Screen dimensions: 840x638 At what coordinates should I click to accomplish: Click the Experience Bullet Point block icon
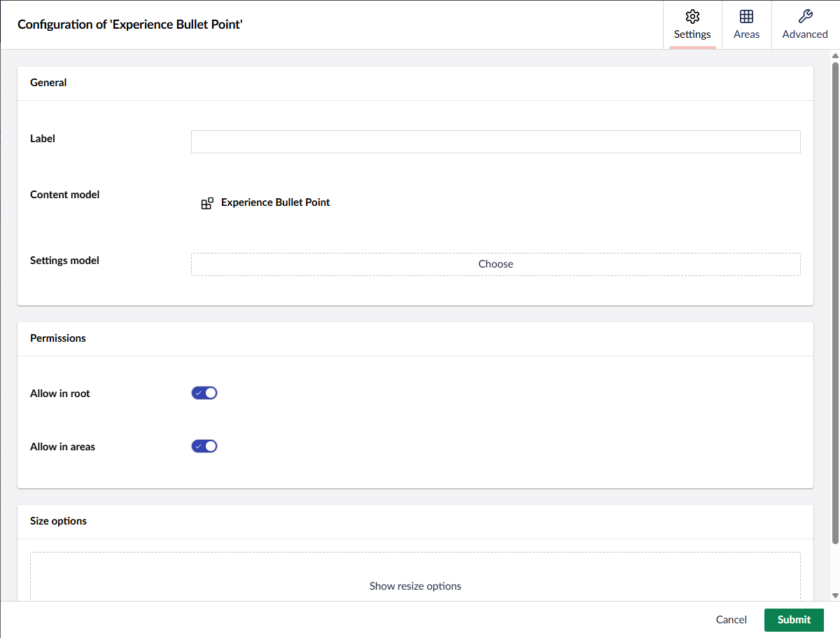(x=207, y=203)
